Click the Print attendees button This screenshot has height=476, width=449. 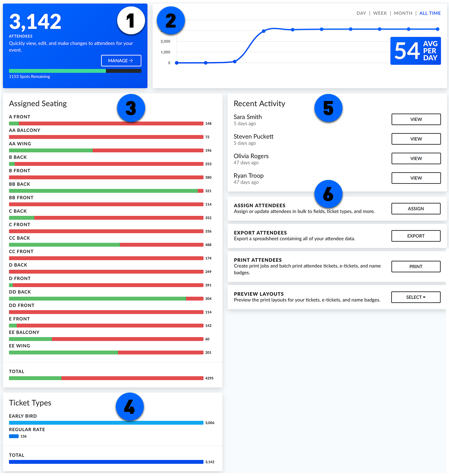pos(416,267)
